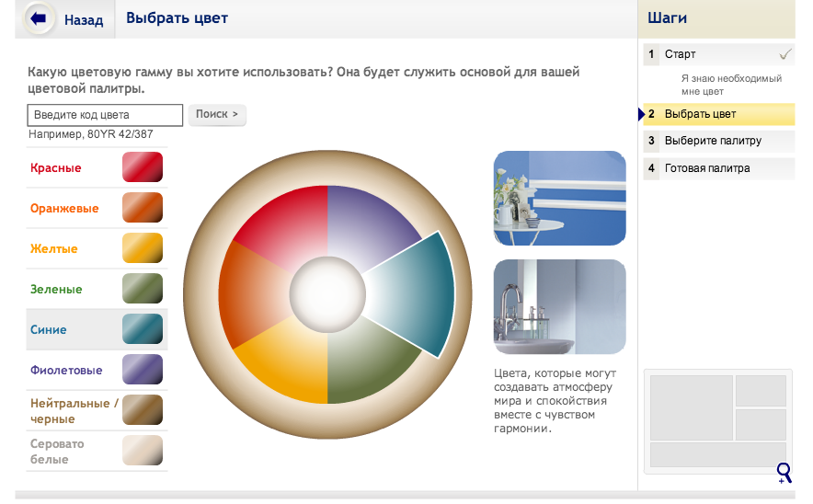
Task: Open the blue room shelf thumbnail
Action: click(560, 198)
